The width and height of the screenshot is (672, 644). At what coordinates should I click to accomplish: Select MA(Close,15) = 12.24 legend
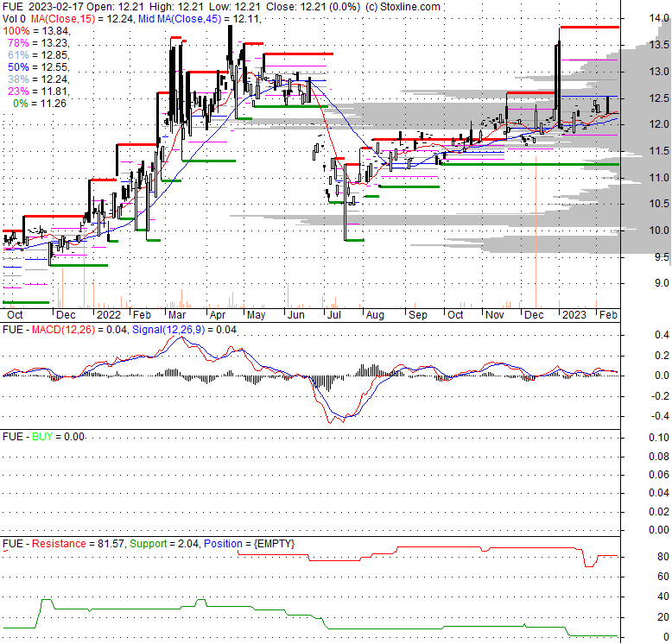point(81,19)
